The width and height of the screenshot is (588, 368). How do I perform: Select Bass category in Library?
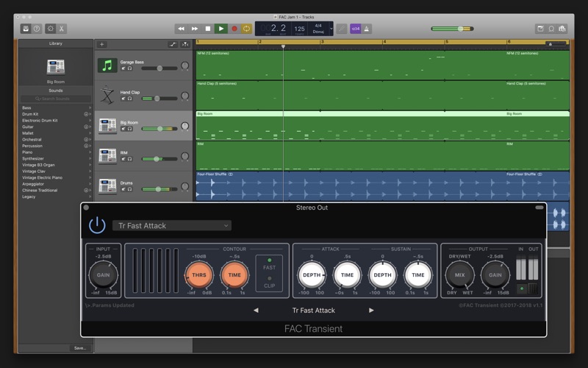[x=26, y=107]
